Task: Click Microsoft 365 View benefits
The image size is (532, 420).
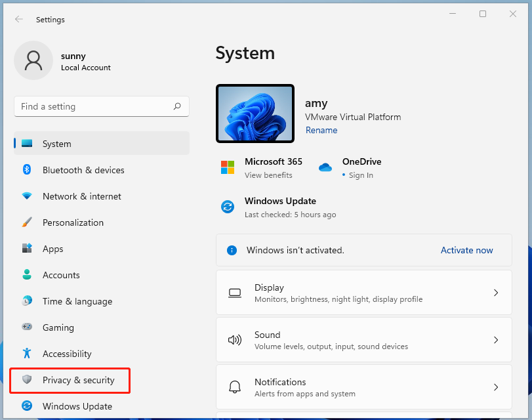Action: [268, 175]
